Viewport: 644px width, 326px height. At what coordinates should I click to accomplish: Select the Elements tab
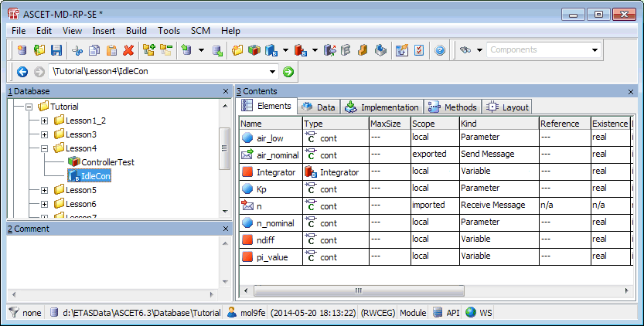(x=267, y=106)
